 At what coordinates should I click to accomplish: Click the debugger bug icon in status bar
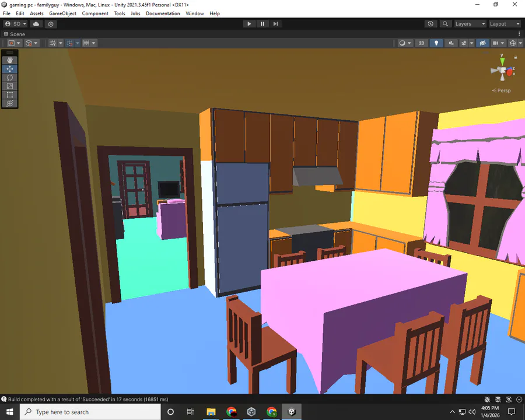click(487, 399)
